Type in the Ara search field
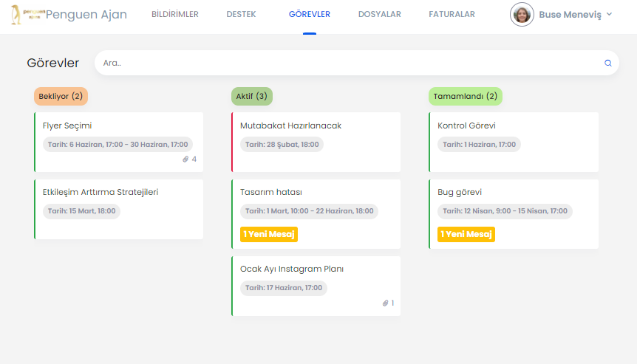 pos(347,63)
